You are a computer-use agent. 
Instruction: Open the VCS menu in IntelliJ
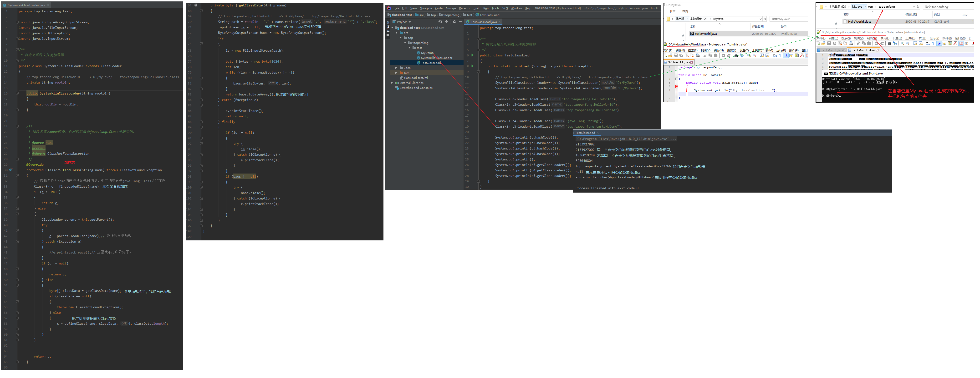(505, 8)
